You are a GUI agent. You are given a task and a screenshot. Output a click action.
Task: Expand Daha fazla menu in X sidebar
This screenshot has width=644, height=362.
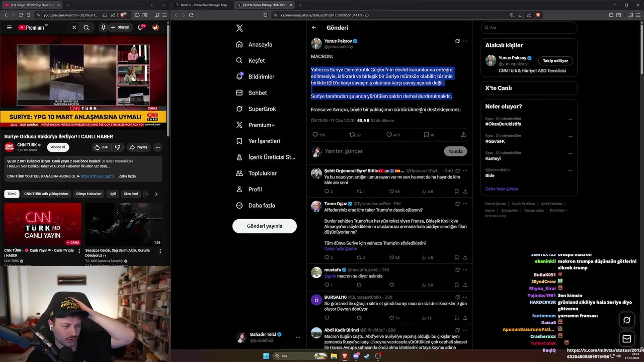pos(255,205)
